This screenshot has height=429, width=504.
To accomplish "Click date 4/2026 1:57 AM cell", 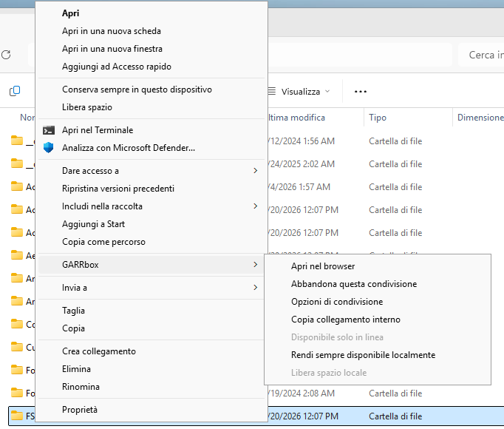I will tap(299, 186).
